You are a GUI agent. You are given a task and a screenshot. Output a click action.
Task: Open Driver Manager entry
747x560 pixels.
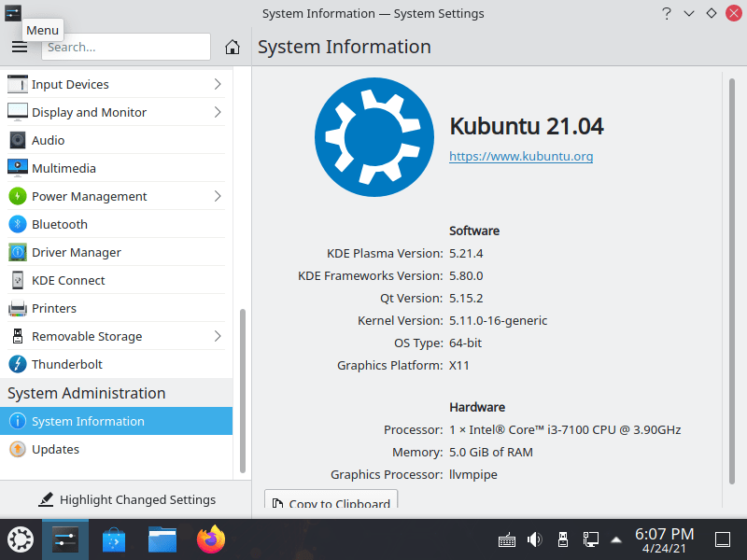point(116,252)
